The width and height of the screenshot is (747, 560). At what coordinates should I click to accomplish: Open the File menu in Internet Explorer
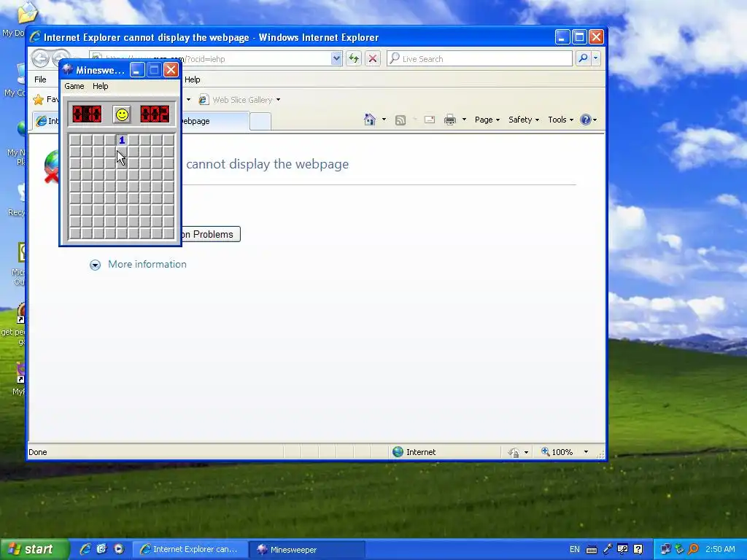(41, 79)
